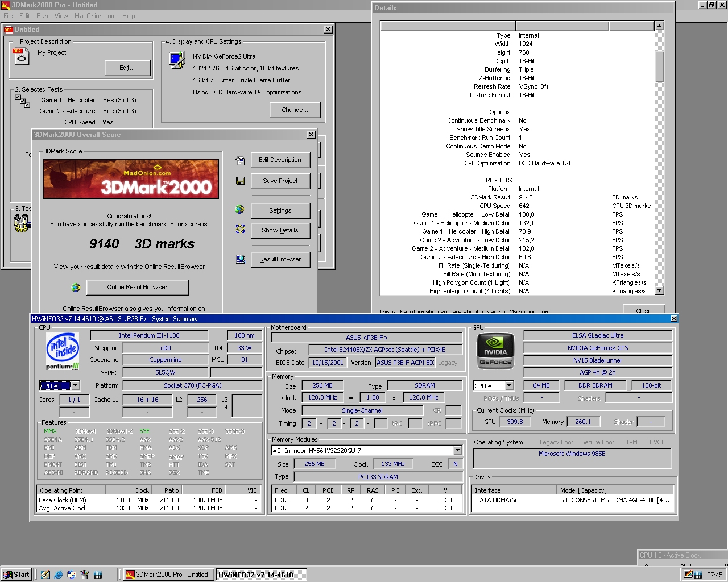The image size is (728, 582).
Task: Click Edit... in Project Description
Action: click(x=127, y=68)
